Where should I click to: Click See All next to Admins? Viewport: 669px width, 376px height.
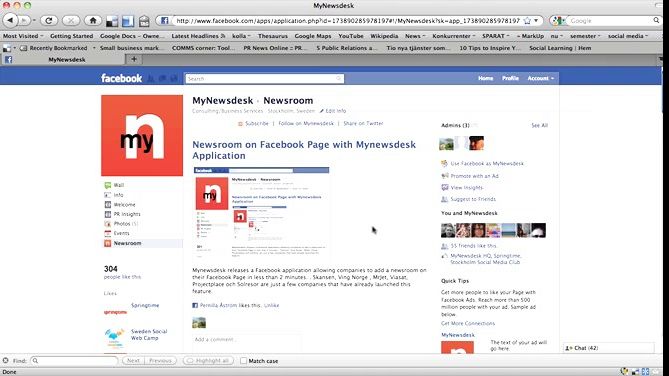(x=539, y=125)
